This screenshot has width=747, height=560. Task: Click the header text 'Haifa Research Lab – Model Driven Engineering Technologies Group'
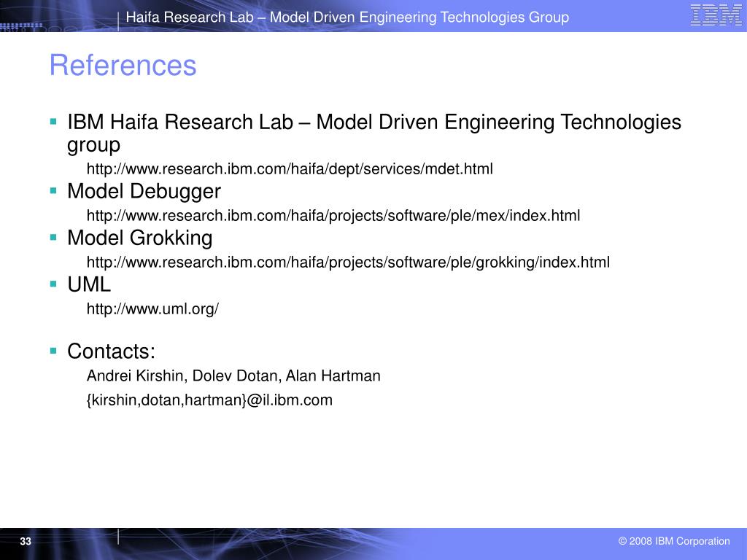[347, 17]
